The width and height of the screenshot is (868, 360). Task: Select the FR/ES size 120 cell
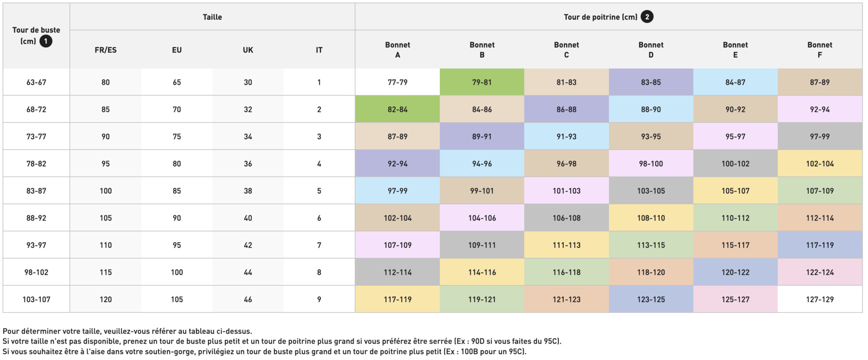tap(106, 299)
